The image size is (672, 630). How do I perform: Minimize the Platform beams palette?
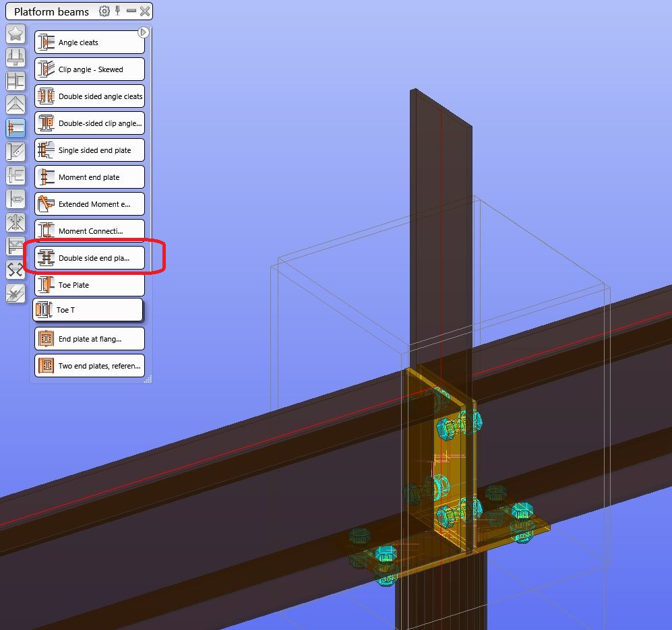pos(131,11)
